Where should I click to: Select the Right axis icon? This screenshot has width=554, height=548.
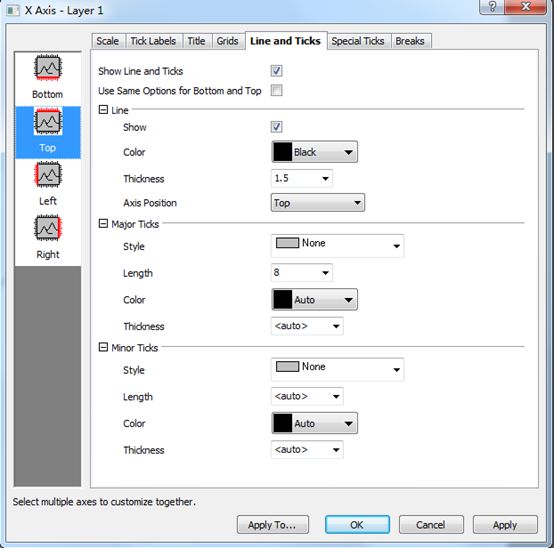tap(48, 228)
